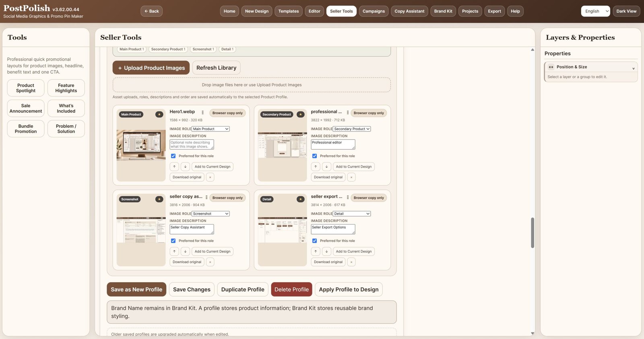Add Hero1.webp to Current Design
This screenshot has height=339, width=644.
[213, 166]
